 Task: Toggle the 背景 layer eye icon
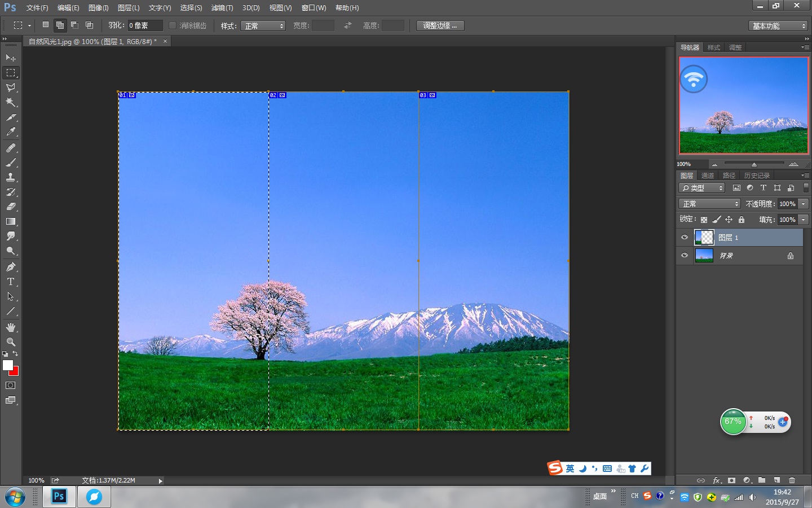click(685, 256)
